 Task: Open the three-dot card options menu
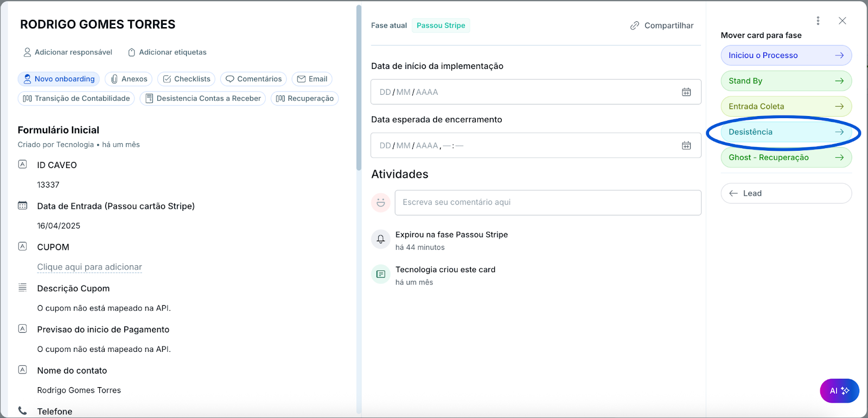(x=818, y=21)
